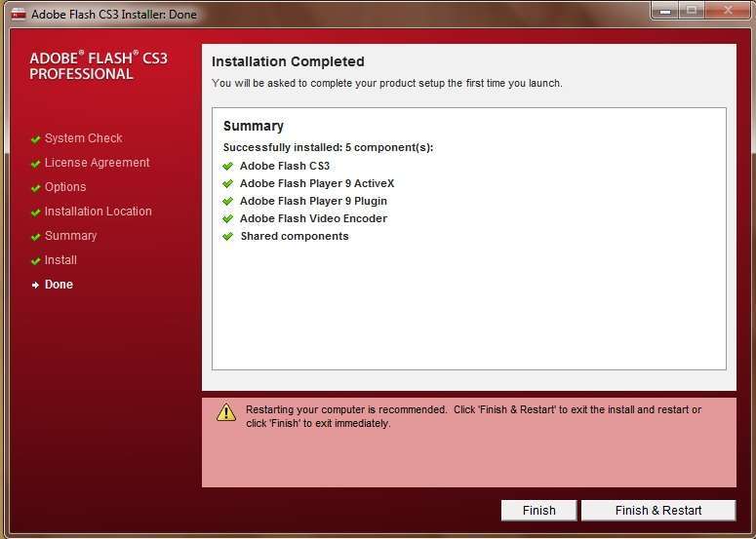Click the yellow warning triangle icon
Viewport: 756px width, 539px height.
pyautogui.click(x=226, y=412)
